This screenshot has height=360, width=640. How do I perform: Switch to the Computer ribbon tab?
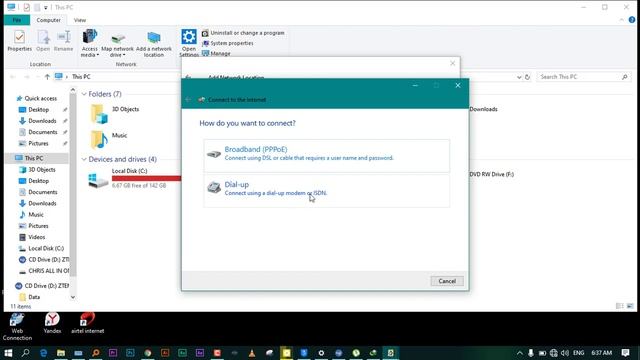pos(48,20)
